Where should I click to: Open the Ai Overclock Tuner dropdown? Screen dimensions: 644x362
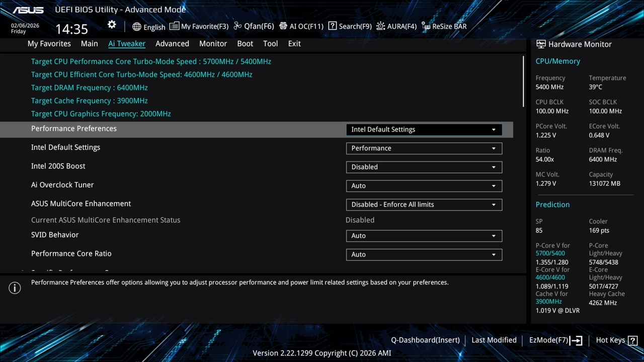pyautogui.click(x=423, y=186)
